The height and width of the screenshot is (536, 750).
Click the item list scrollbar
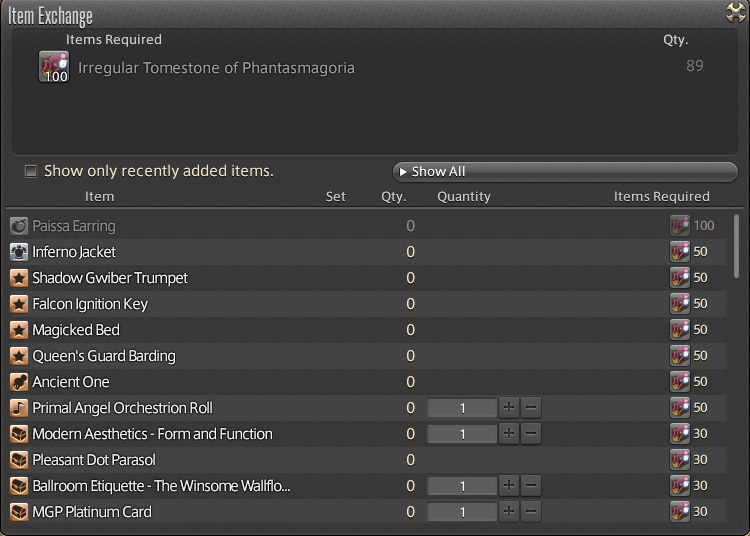pos(737,246)
